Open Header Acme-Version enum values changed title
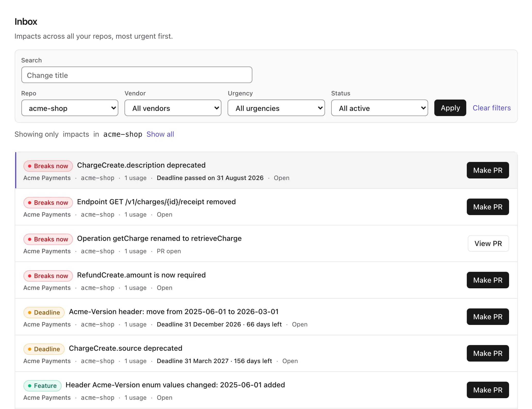This screenshot has height=409, width=532. (x=175, y=385)
